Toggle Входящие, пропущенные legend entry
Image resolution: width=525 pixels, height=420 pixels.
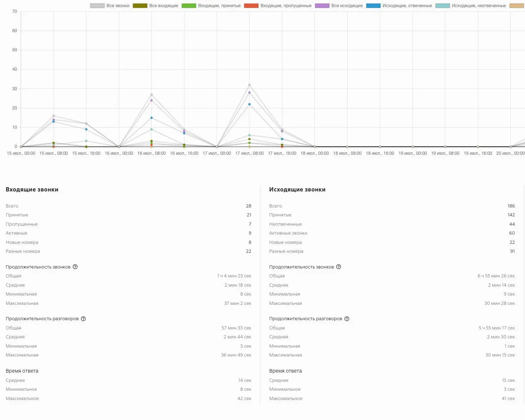coord(278,6)
